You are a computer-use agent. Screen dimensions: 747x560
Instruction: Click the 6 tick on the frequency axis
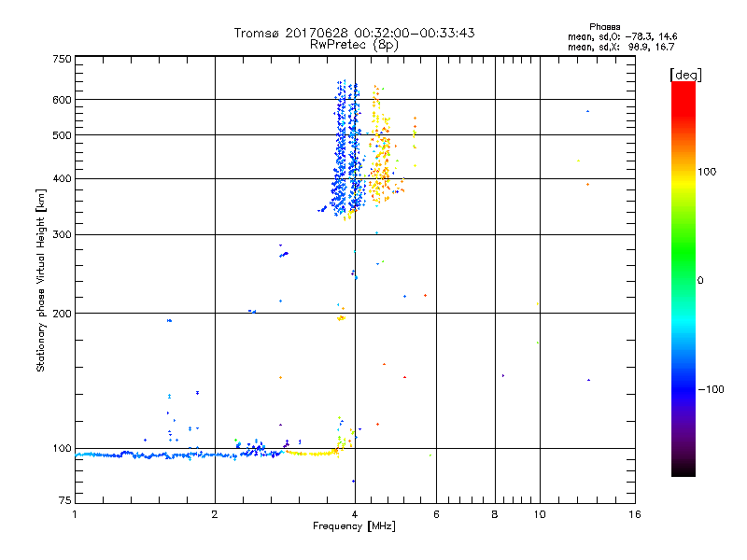tap(437, 515)
